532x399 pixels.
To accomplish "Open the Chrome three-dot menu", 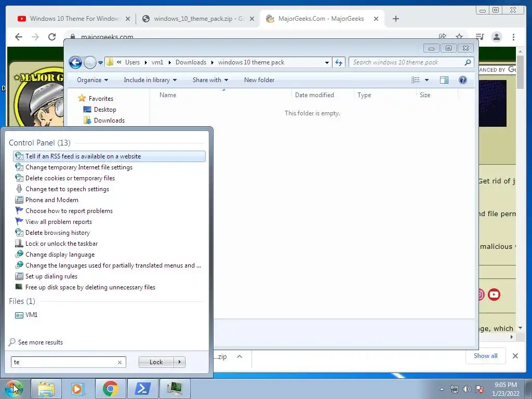I will click(x=514, y=37).
